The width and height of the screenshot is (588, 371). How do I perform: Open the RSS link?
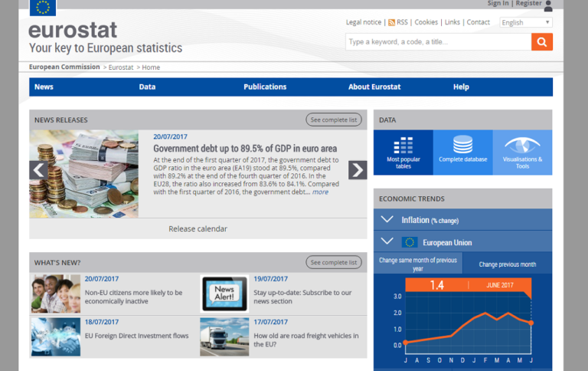(x=402, y=22)
